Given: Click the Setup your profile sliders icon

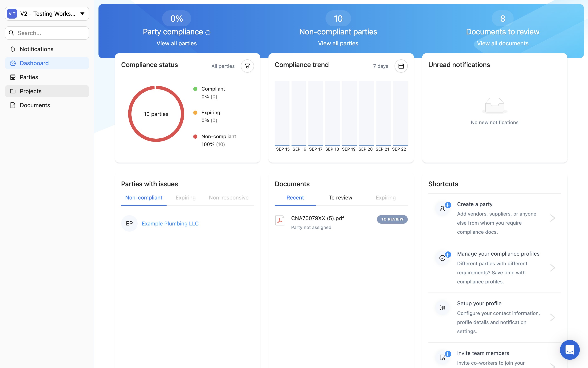Looking at the screenshot, I should pos(442,308).
